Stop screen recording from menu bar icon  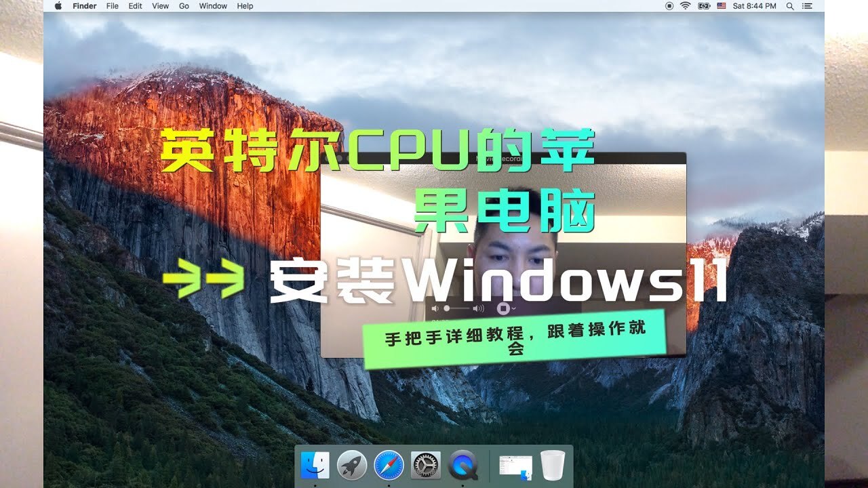pyautogui.click(x=669, y=6)
